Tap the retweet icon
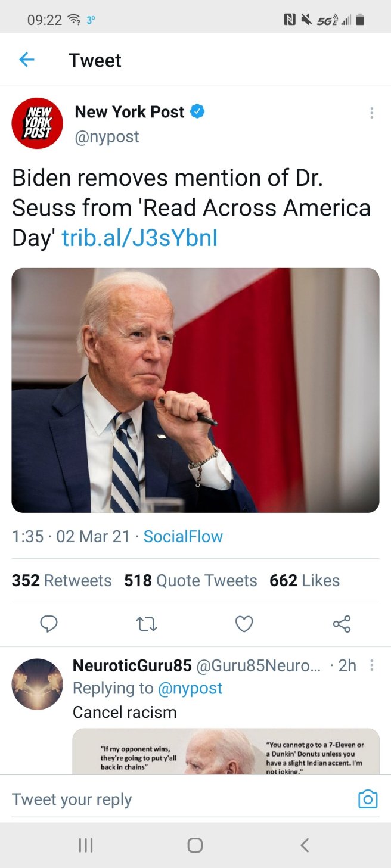 click(x=146, y=624)
